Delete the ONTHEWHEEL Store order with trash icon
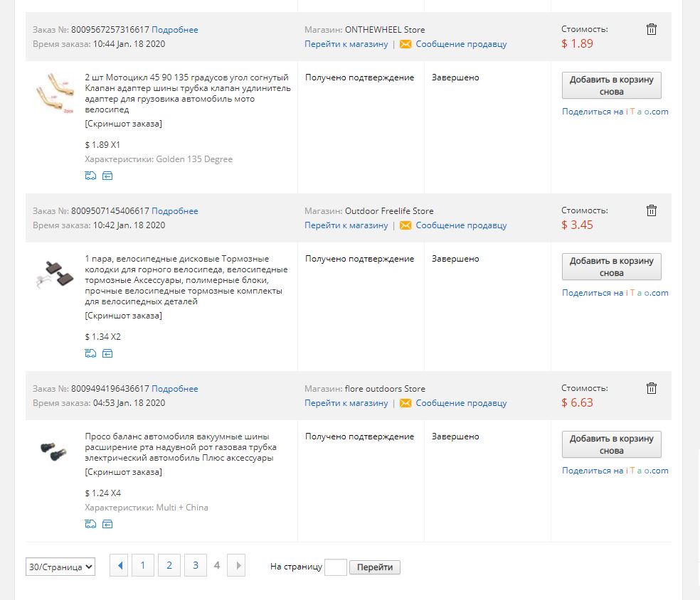700x600 pixels. click(x=651, y=29)
